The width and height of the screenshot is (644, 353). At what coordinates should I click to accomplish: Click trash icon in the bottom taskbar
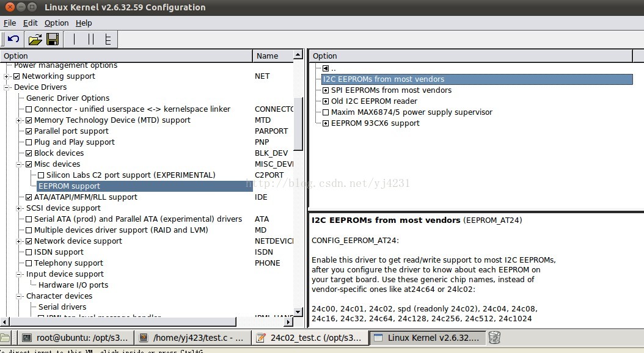[x=494, y=338]
